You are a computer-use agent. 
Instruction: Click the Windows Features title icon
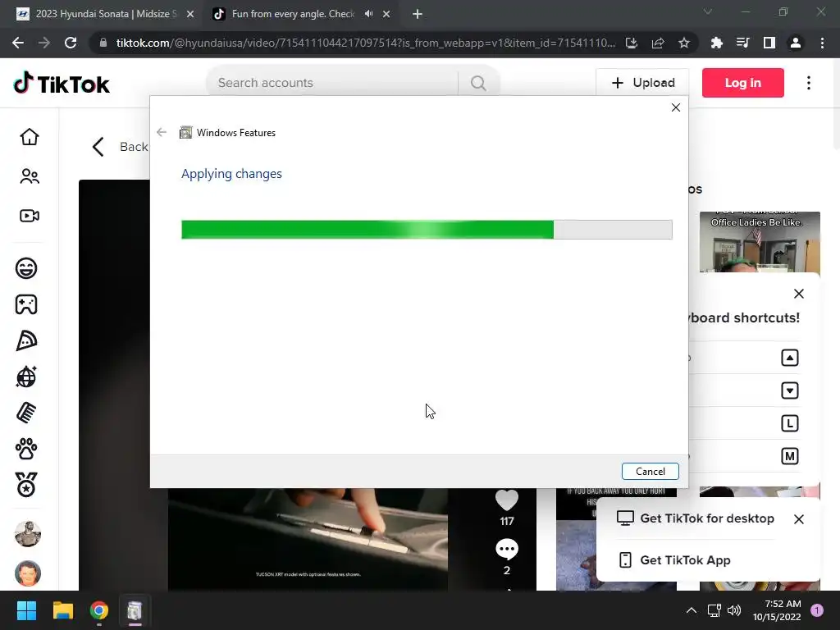point(185,132)
